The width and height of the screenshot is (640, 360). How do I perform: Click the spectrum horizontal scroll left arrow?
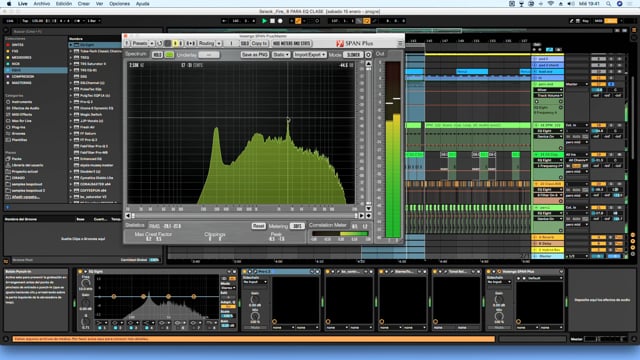point(128,216)
